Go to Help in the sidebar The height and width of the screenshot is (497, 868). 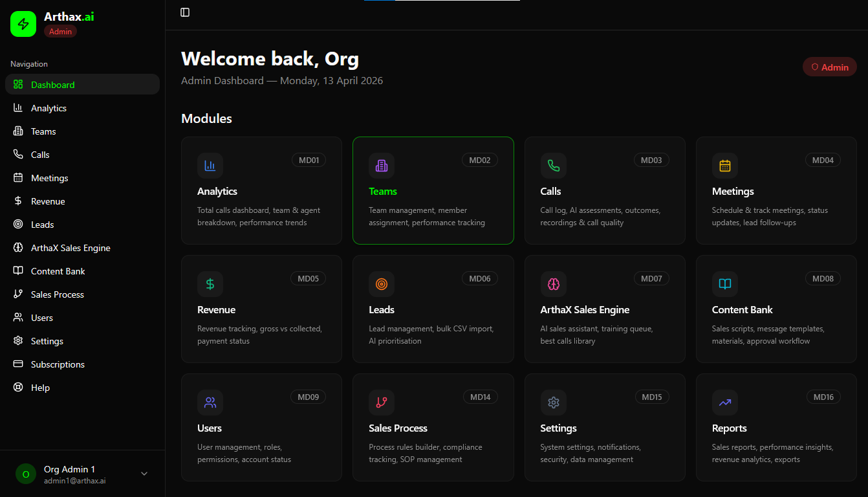[x=40, y=388]
